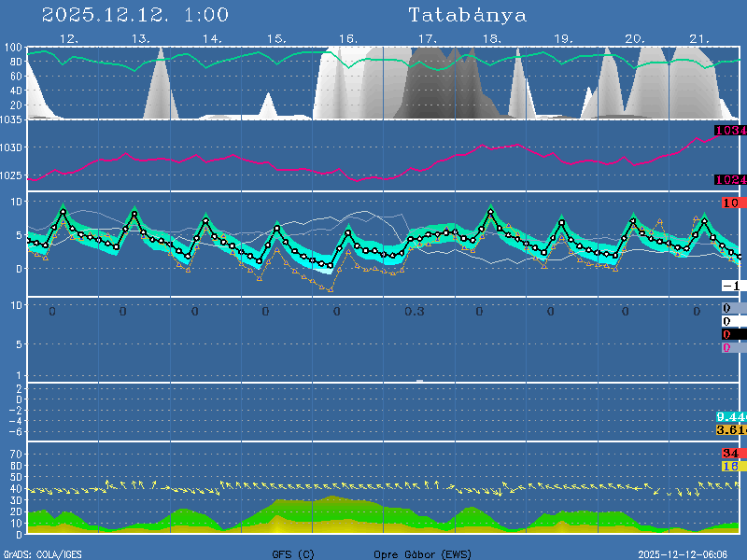The image size is (747, 560).
Task: Click the 1034 maximum pressure badge
Action: pyautogui.click(x=729, y=131)
